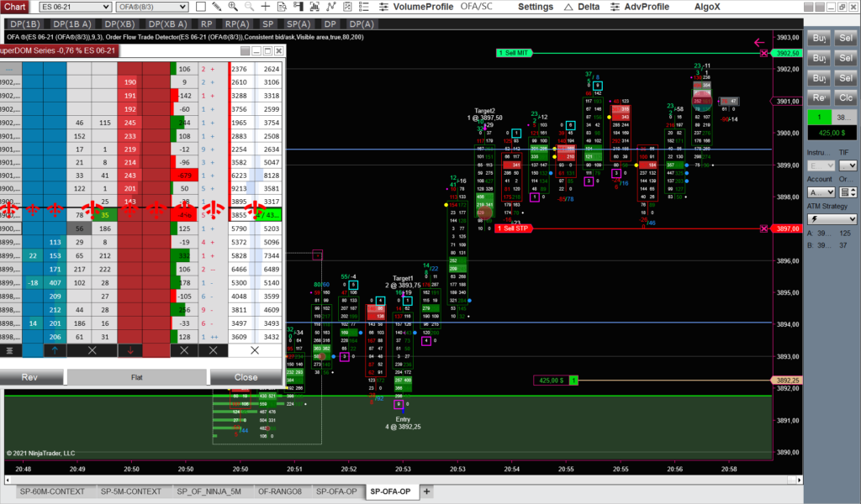The height and width of the screenshot is (504, 861).
Task: Click the sliders icon beside VolumeProfile
Action: (x=383, y=7)
